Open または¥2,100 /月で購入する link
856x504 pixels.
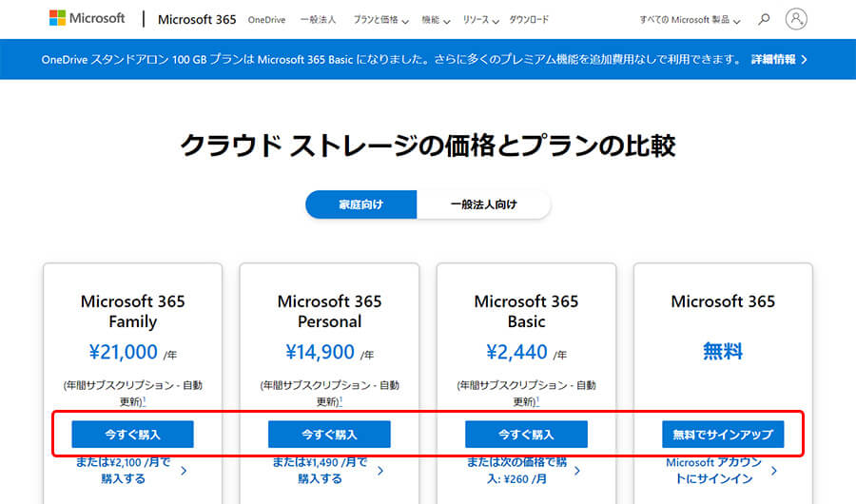[x=131, y=470]
